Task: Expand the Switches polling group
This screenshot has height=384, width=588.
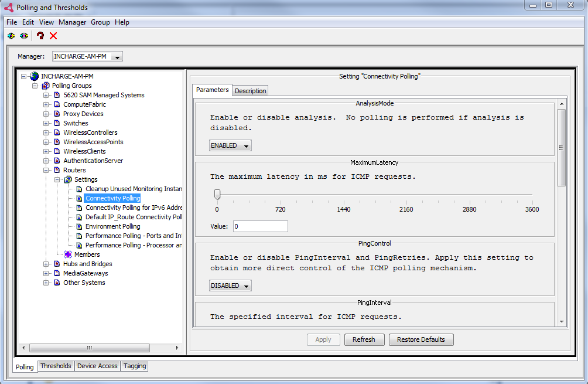Action: coord(46,123)
